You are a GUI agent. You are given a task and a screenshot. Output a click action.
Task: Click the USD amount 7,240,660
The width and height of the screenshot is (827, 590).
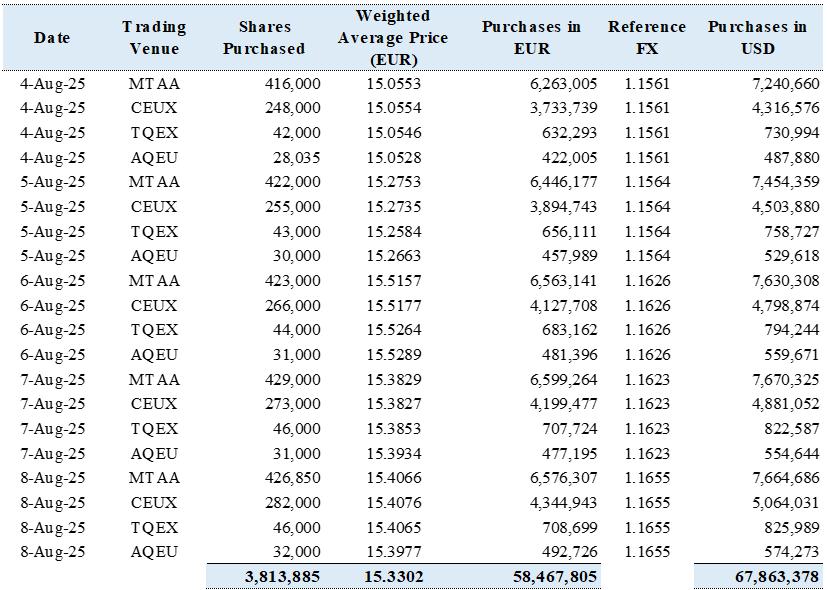pos(784,84)
